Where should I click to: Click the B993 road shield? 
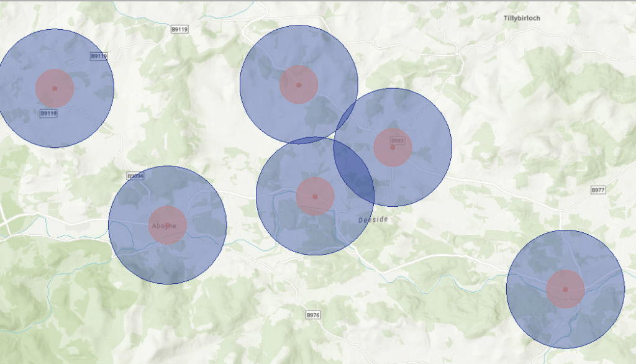(x=397, y=141)
